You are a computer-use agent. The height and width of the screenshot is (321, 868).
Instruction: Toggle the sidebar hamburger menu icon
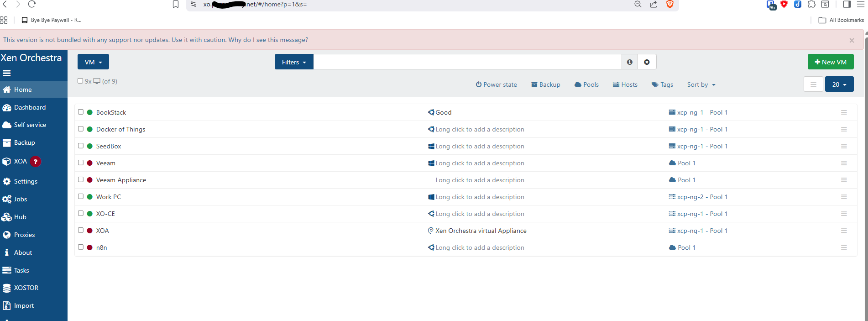click(x=7, y=73)
